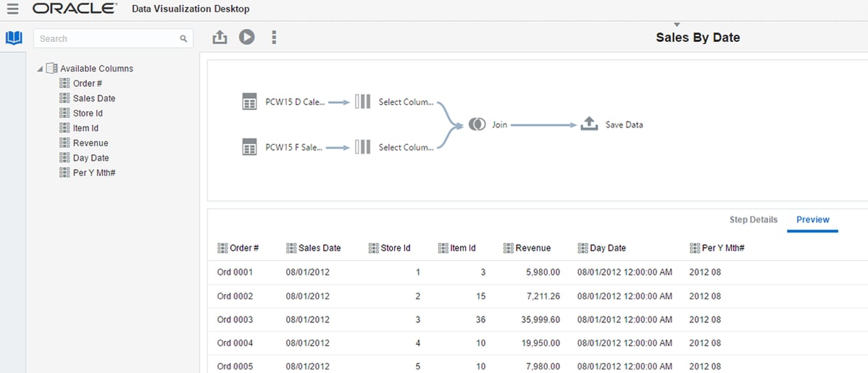Click the data elements book icon in sidebar
The width and height of the screenshot is (868, 373).
14,38
